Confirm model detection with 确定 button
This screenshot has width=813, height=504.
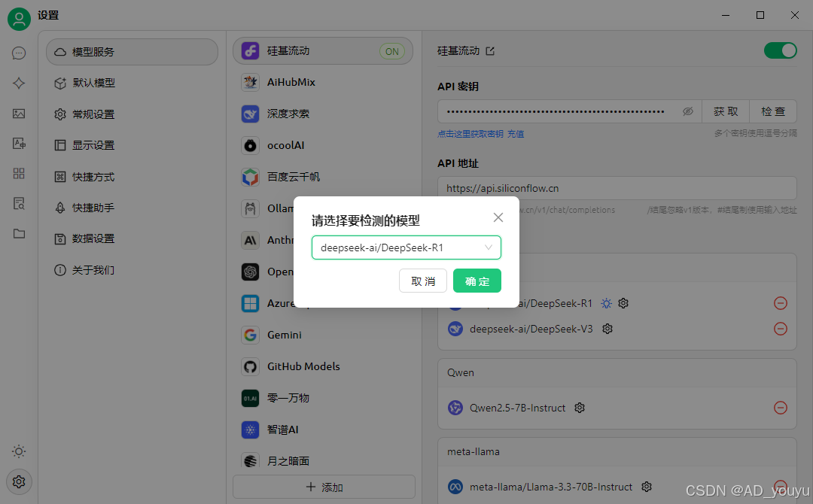477,281
